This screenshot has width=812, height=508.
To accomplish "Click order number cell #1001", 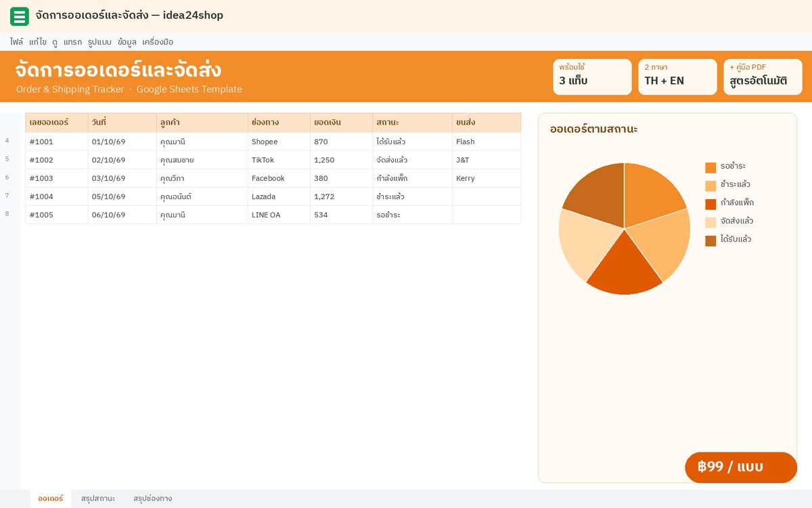I will [57, 142].
